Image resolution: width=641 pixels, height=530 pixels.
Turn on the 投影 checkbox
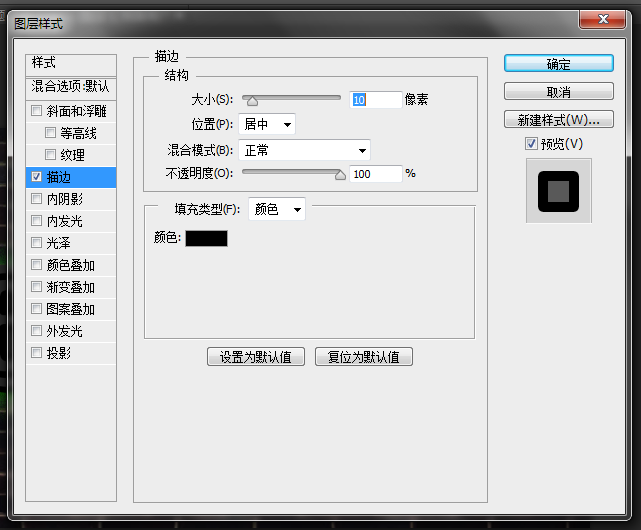click(x=37, y=353)
